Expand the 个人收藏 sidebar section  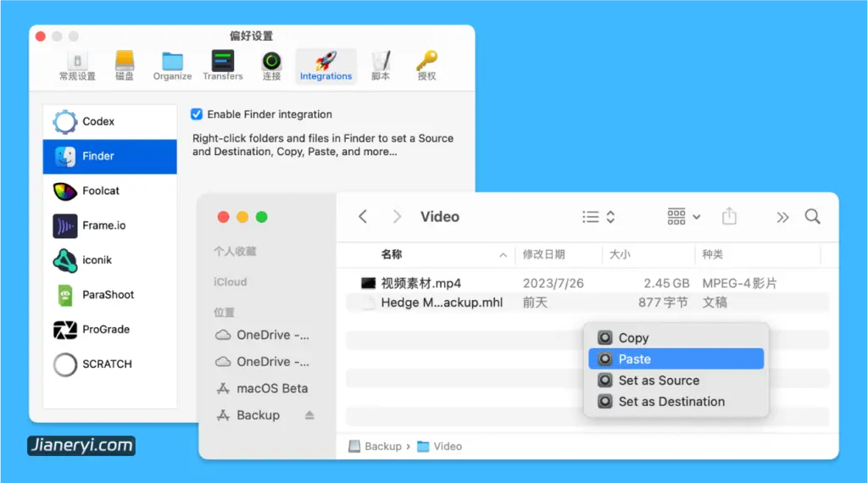[235, 252]
